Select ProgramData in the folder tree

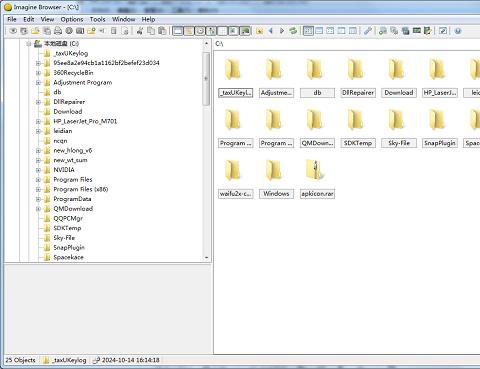click(x=72, y=199)
